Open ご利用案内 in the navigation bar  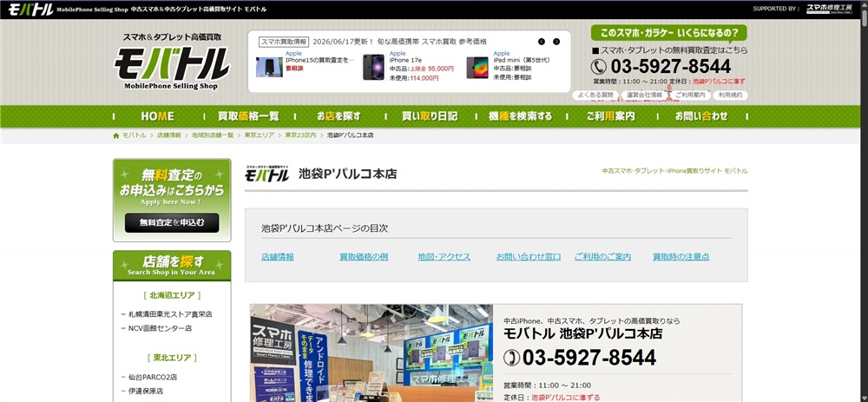click(610, 116)
